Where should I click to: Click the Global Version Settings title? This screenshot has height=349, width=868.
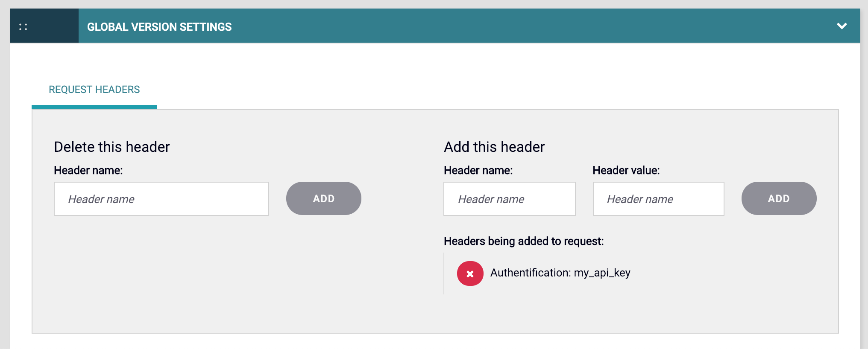point(159,27)
